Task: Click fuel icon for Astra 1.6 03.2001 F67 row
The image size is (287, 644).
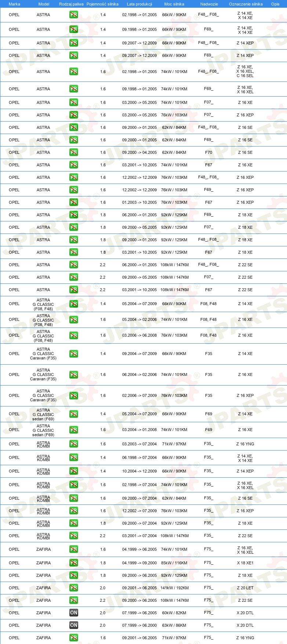Action: [x=74, y=165]
